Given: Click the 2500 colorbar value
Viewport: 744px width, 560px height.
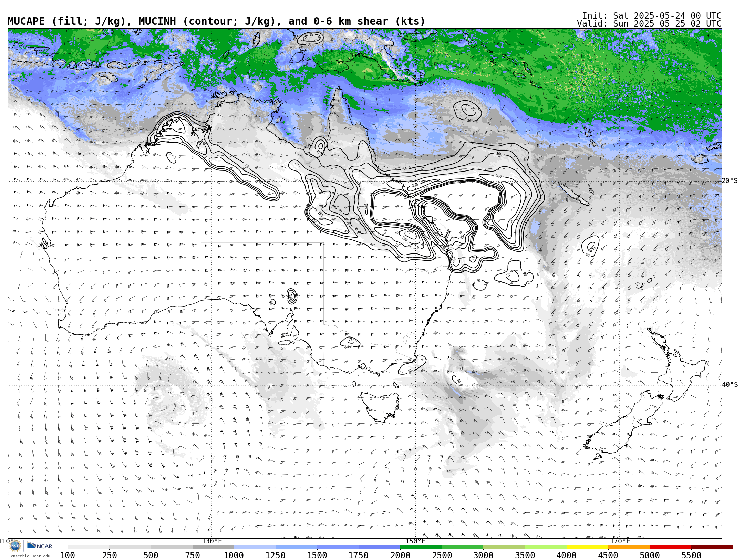Looking at the screenshot, I should point(442,555).
